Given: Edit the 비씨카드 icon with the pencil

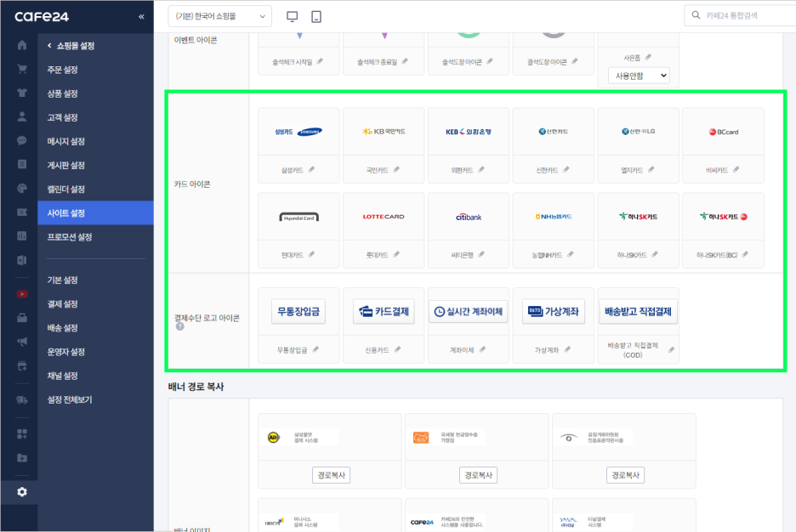Looking at the screenshot, I should pyautogui.click(x=736, y=170).
